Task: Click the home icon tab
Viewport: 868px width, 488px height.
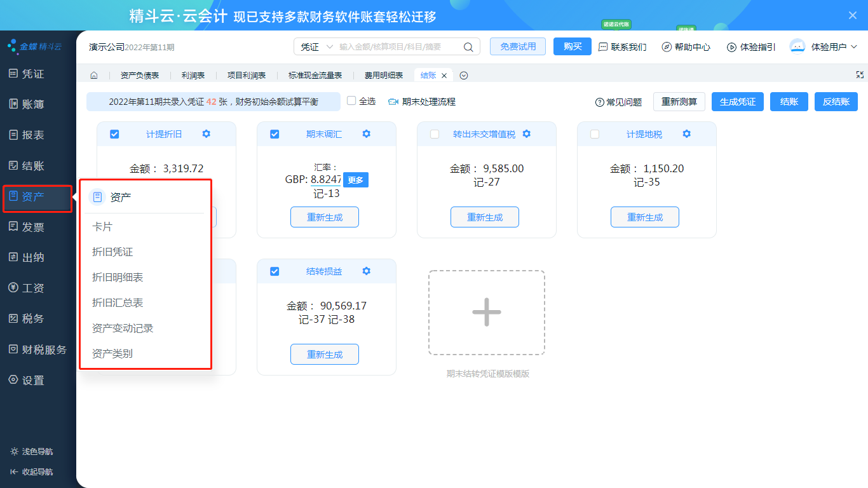Action: (x=94, y=75)
